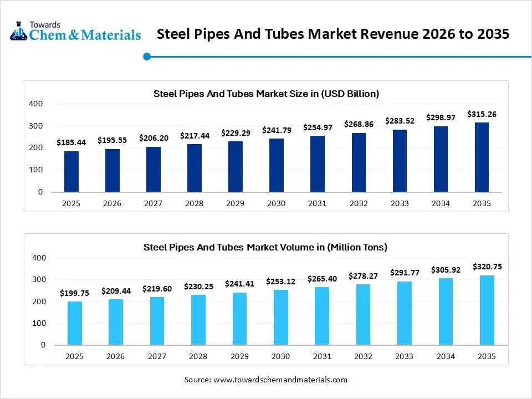Click the $315.26 value label
The image size is (532, 399).
pos(482,114)
